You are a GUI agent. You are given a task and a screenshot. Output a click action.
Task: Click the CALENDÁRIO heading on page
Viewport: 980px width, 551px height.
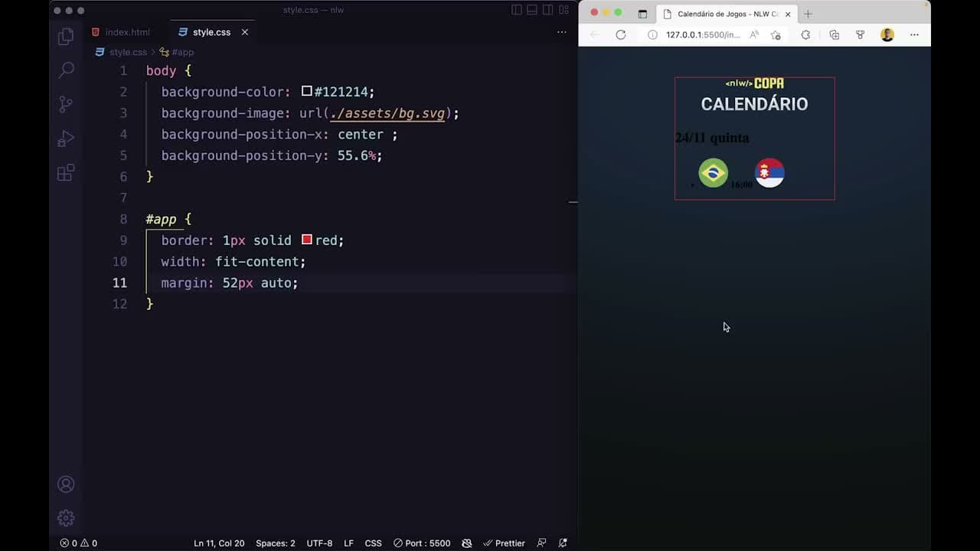(x=754, y=104)
